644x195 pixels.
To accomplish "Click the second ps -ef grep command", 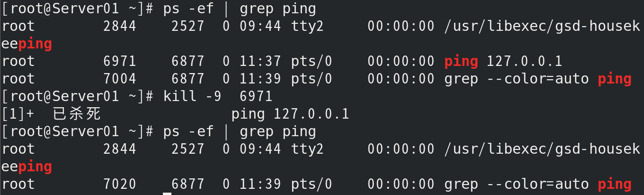I will tap(240, 131).
